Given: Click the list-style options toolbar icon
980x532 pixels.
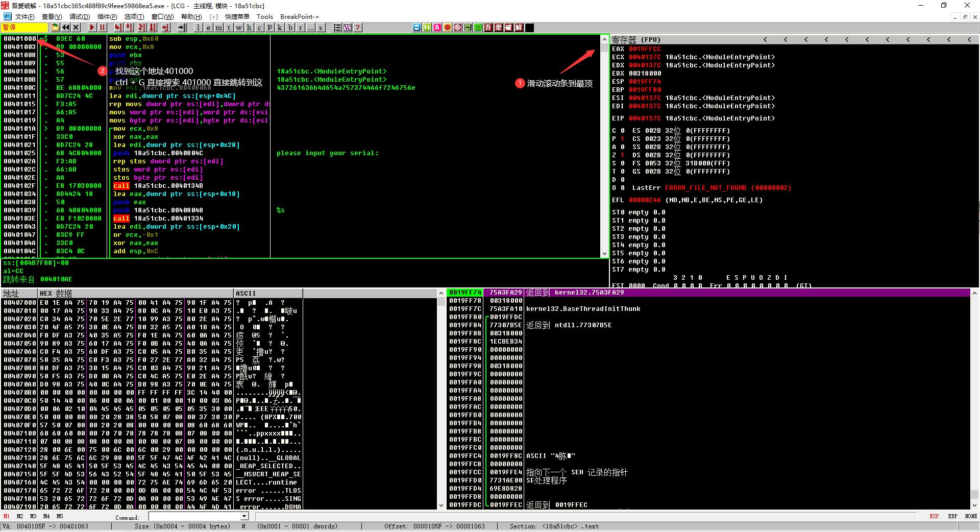Looking at the screenshot, I should (x=337, y=28).
